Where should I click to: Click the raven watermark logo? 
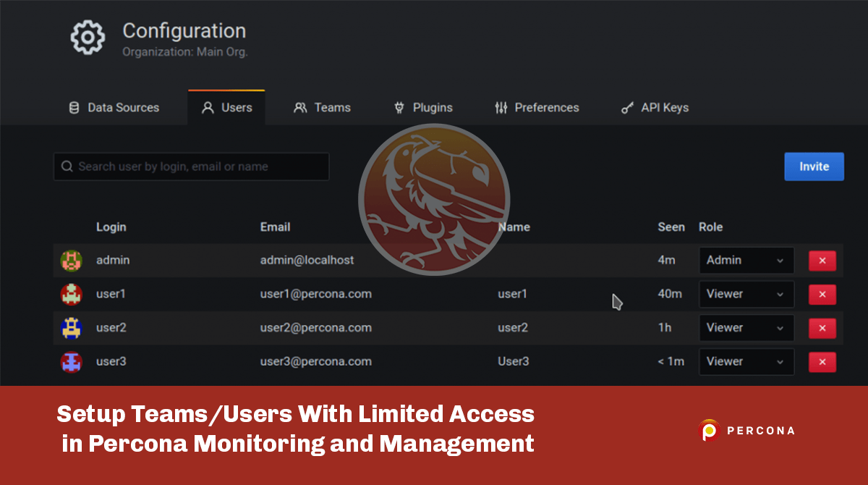pos(434,199)
